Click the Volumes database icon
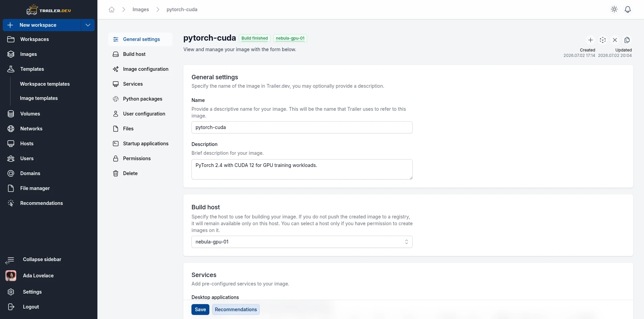This screenshot has height=319, width=644. (x=11, y=114)
